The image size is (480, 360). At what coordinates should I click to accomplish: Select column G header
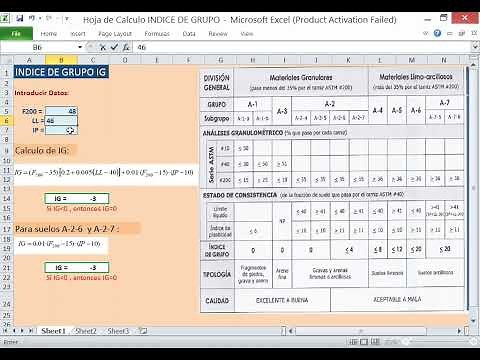coord(221,60)
